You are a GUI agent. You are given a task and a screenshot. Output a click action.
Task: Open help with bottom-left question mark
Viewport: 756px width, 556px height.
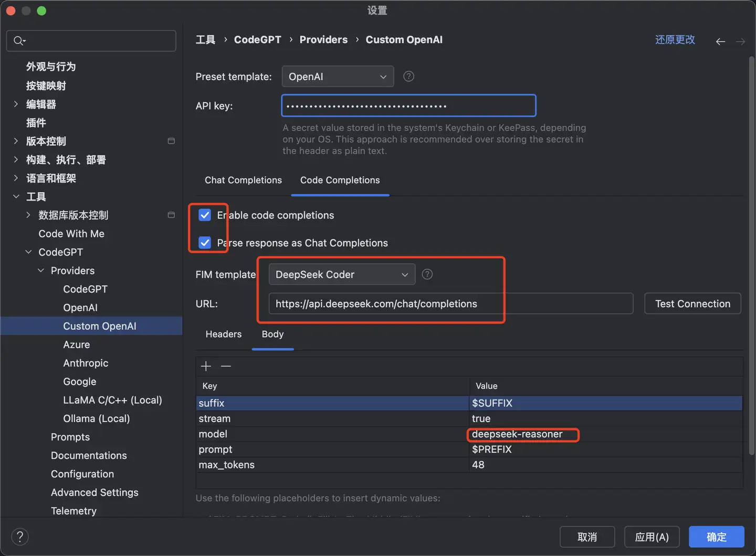tap(20, 537)
